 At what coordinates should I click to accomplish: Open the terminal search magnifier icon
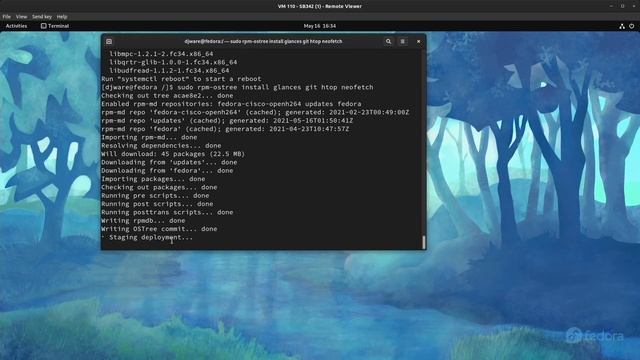tap(388, 41)
